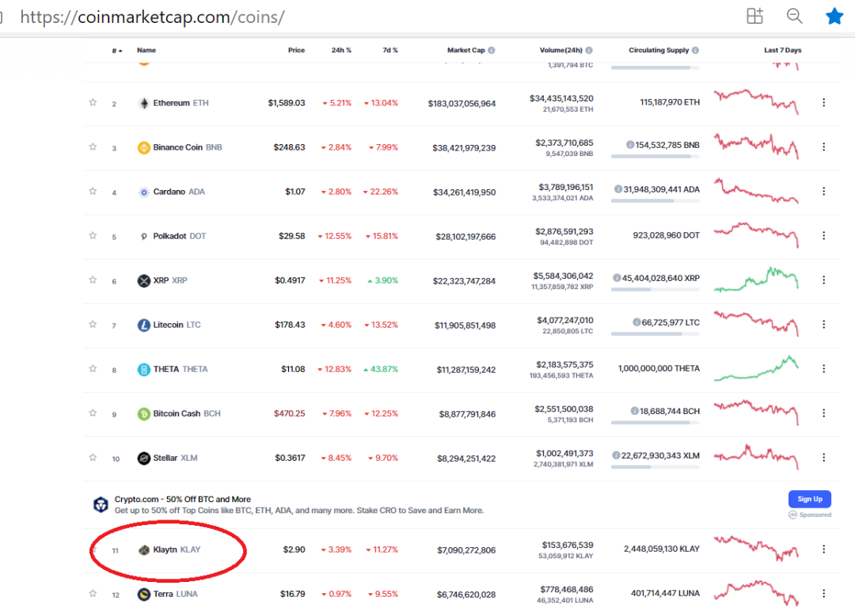Open Bitcoin Cash more menu

pyautogui.click(x=823, y=413)
